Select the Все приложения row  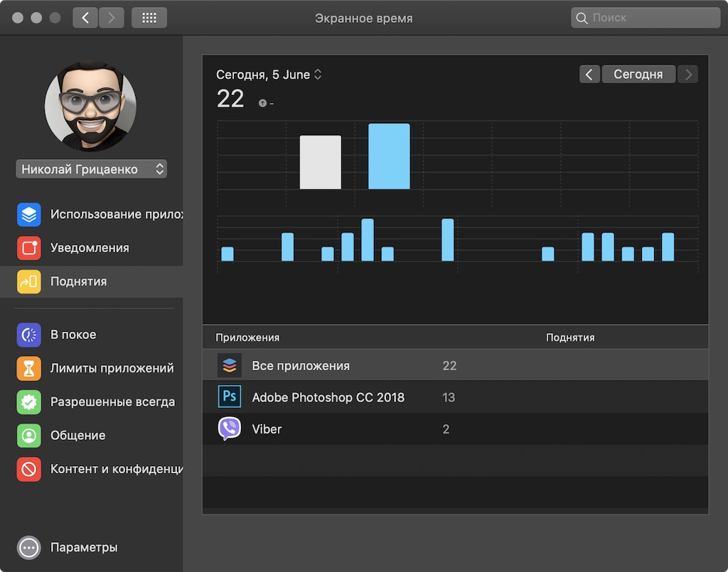click(x=456, y=365)
